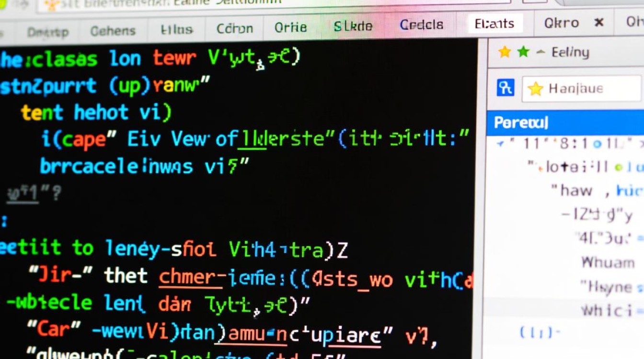Select the highlighted Pereuxl panel header

click(519, 123)
